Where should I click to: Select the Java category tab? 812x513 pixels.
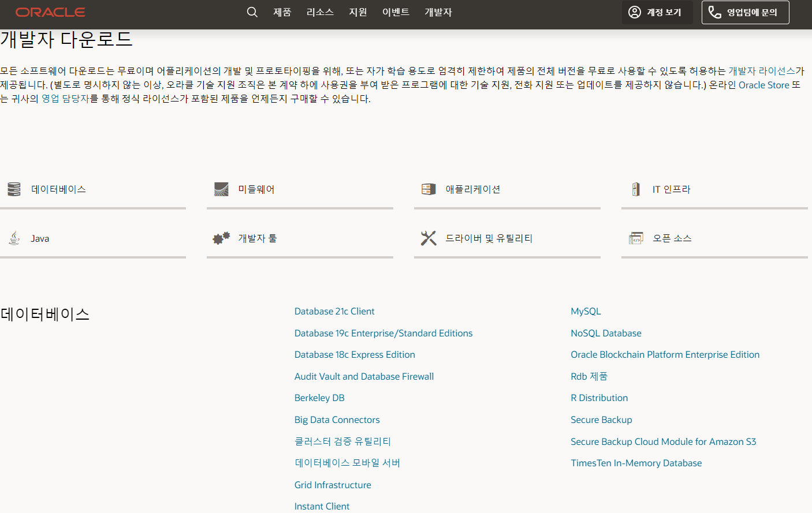tap(93, 238)
